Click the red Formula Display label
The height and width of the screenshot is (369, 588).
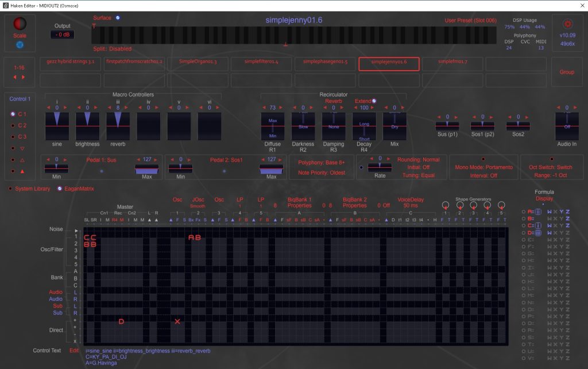coord(544,198)
